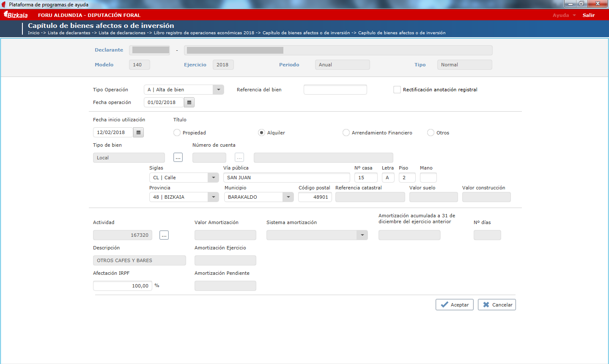Click the Bizkaia logo in the header
609x364 pixels.
point(16,15)
